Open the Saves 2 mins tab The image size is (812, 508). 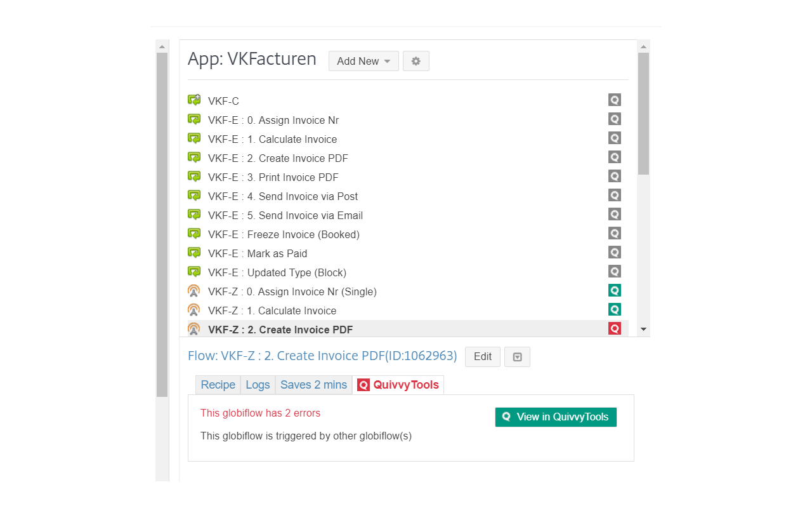pyautogui.click(x=314, y=385)
